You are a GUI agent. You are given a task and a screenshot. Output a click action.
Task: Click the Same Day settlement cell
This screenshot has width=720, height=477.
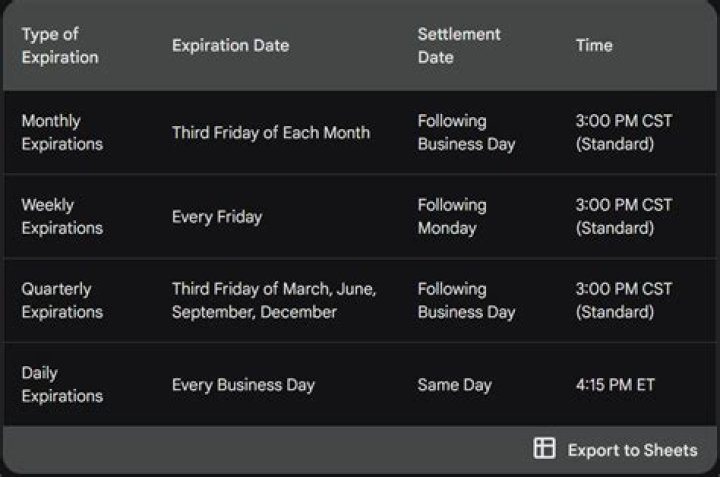(x=455, y=385)
